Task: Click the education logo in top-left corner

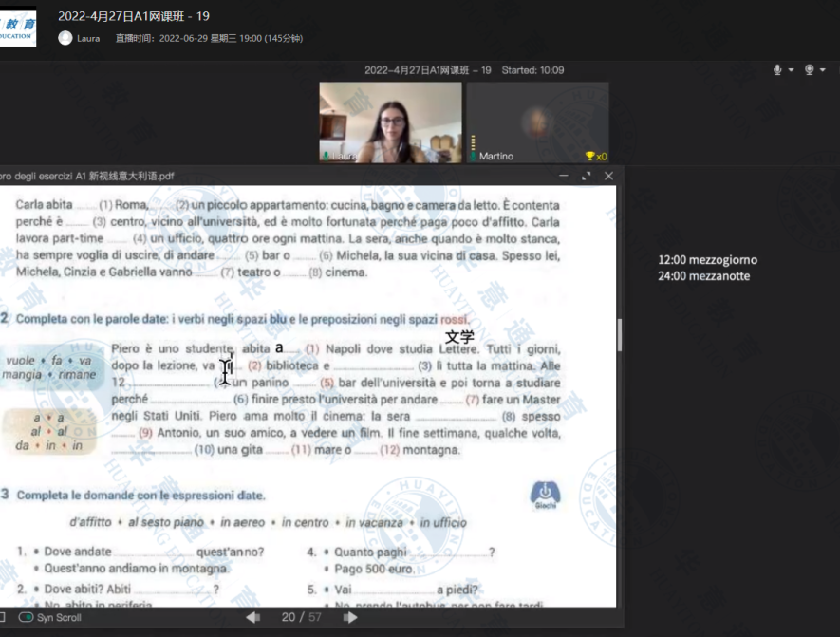Action: click(x=18, y=28)
